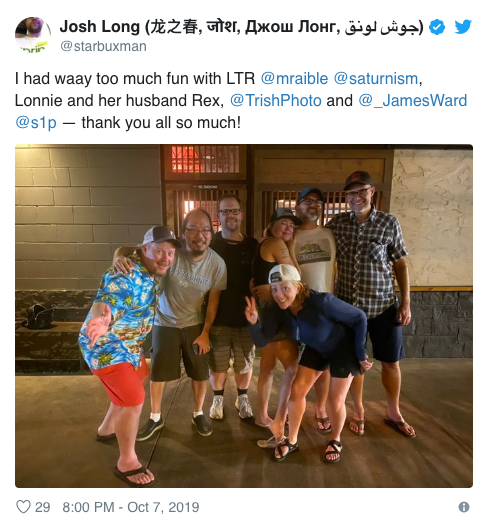Open the group photo attached to tweet

tap(244, 316)
